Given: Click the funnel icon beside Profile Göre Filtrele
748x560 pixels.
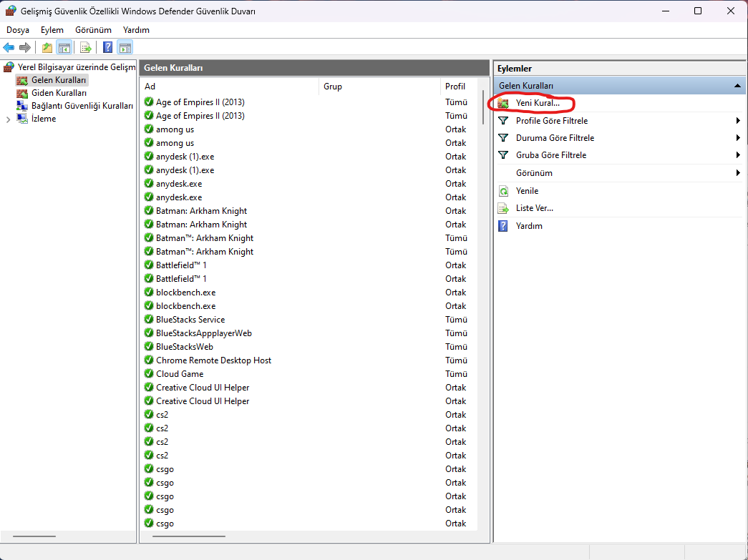Looking at the screenshot, I should click(502, 121).
